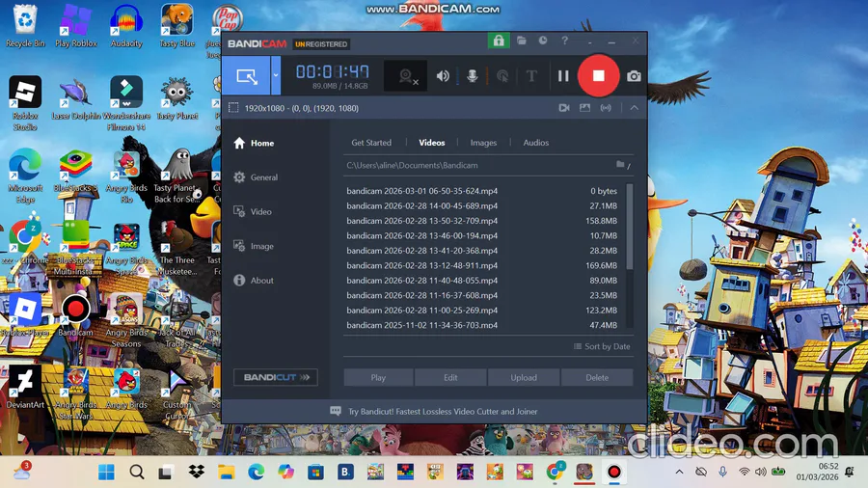Viewport: 868px width, 488px height.
Task: Take a screenshot with camera icon
Action: pyautogui.click(x=634, y=76)
